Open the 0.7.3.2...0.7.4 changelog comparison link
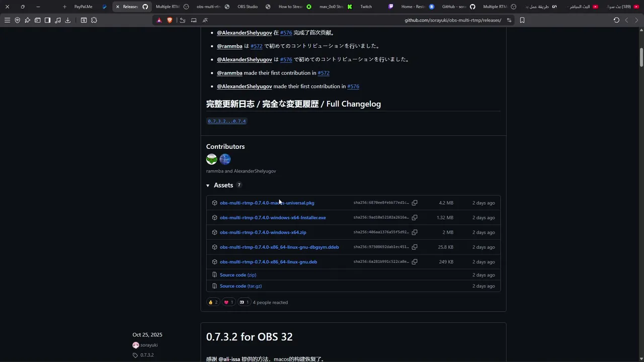 pyautogui.click(x=227, y=121)
